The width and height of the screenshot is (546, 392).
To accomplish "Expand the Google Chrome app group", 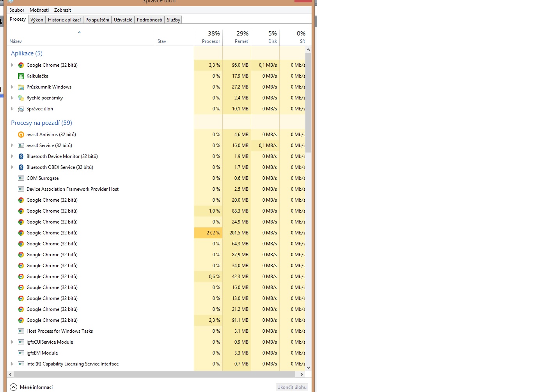I will coord(12,65).
